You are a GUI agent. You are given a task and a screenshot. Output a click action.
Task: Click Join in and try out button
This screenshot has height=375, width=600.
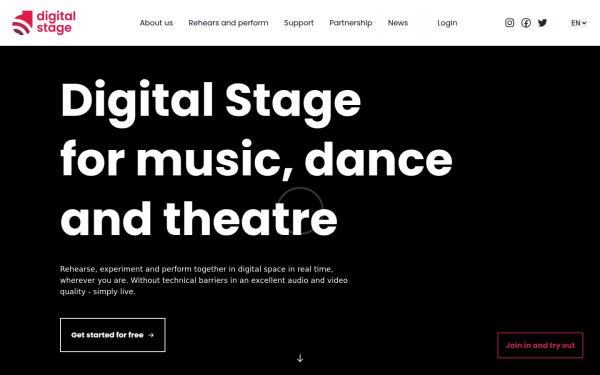[x=540, y=345]
